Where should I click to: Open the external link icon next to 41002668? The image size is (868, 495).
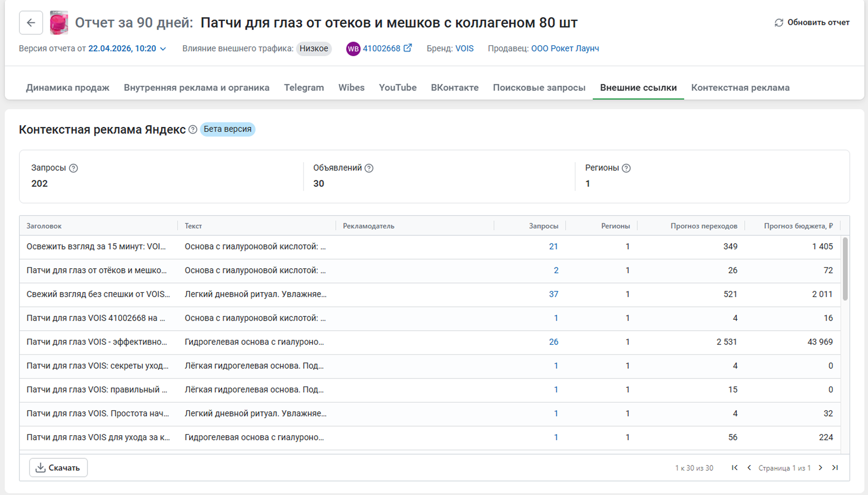pyautogui.click(x=407, y=48)
